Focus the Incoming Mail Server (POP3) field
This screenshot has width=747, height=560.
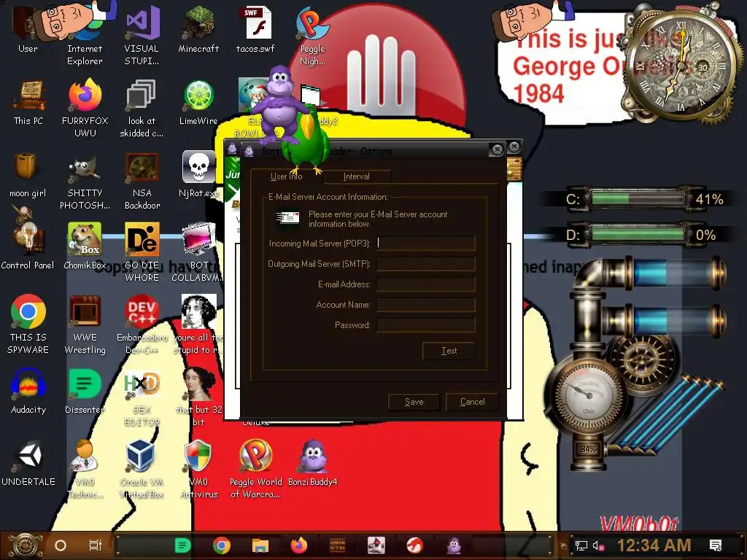click(x=426, y=244)
